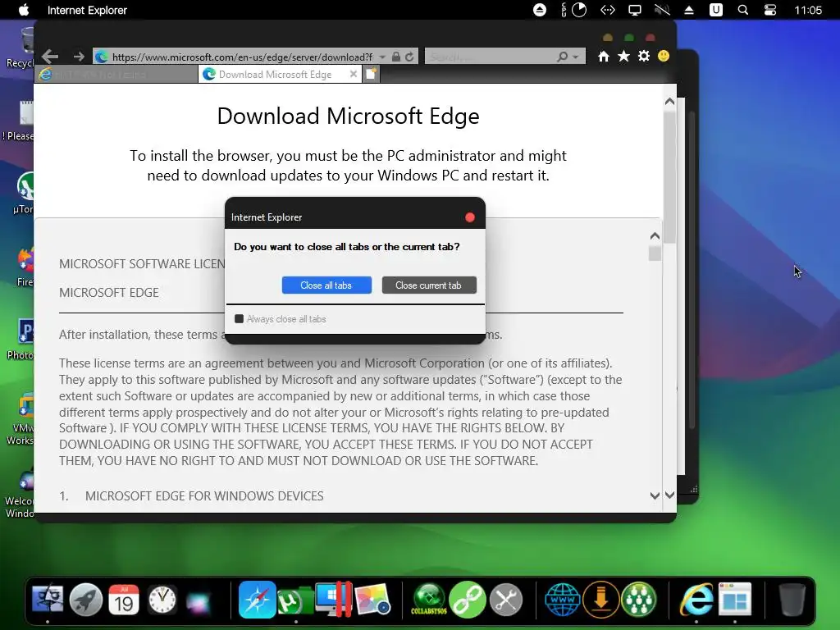Image resolution: width=840 pixels, height=630 pixels.
Task: Refresh the page with reload icon
Action: (410, 57)
